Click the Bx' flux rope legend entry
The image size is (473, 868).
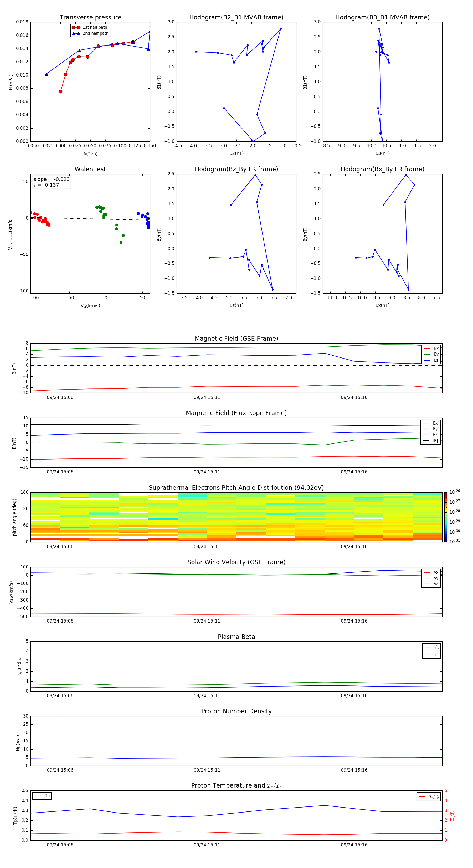click(431, 423)
